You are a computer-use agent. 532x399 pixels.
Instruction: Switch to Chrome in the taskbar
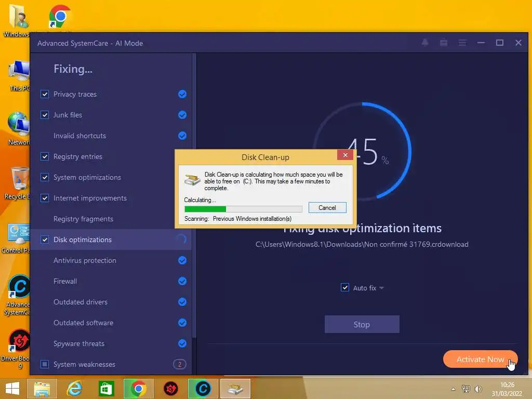pyautogui.click(x=138, y=389)
